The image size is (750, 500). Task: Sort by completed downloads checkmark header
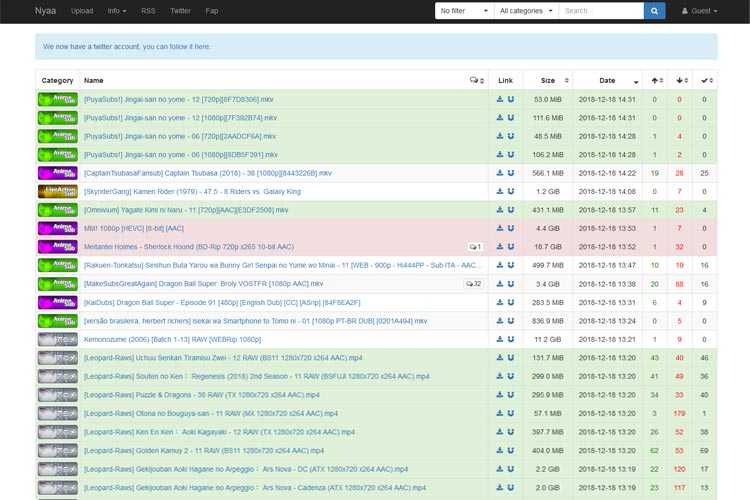tap(706, 80)
